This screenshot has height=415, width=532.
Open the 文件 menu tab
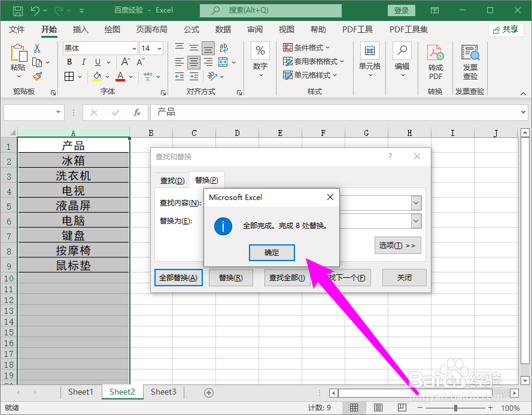click(x=17, y=29)
